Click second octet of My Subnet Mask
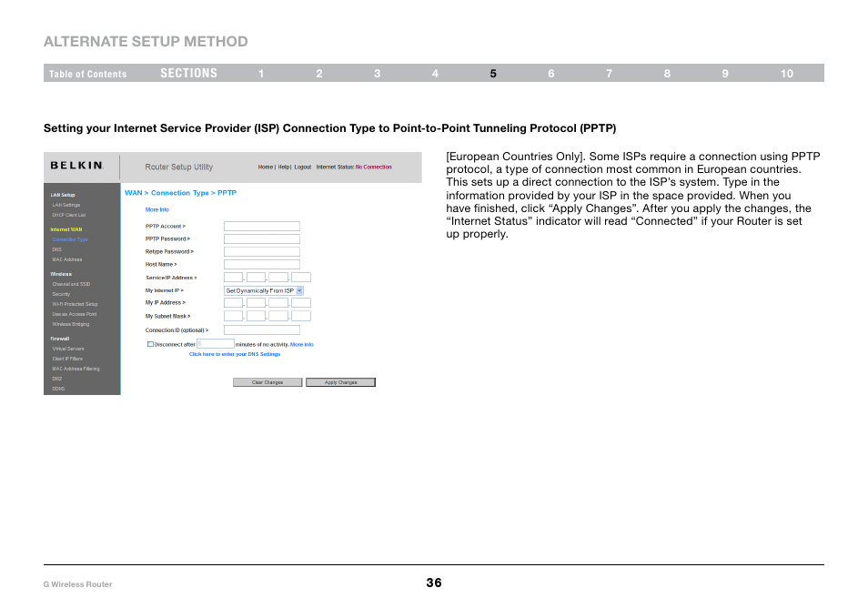This screenshot has height=608, width=868. click(x=256, y=316)
